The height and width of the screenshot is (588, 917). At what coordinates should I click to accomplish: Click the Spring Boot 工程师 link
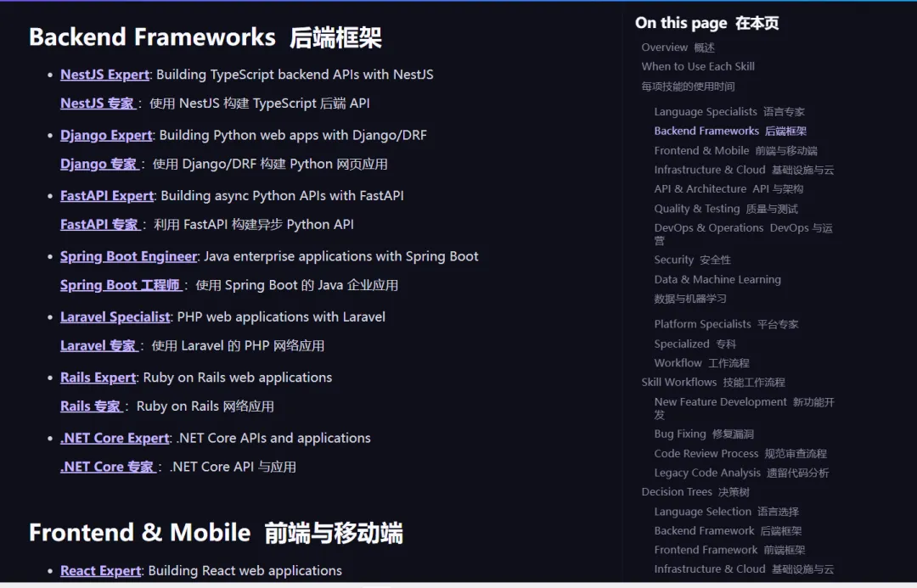pos(121,285)
